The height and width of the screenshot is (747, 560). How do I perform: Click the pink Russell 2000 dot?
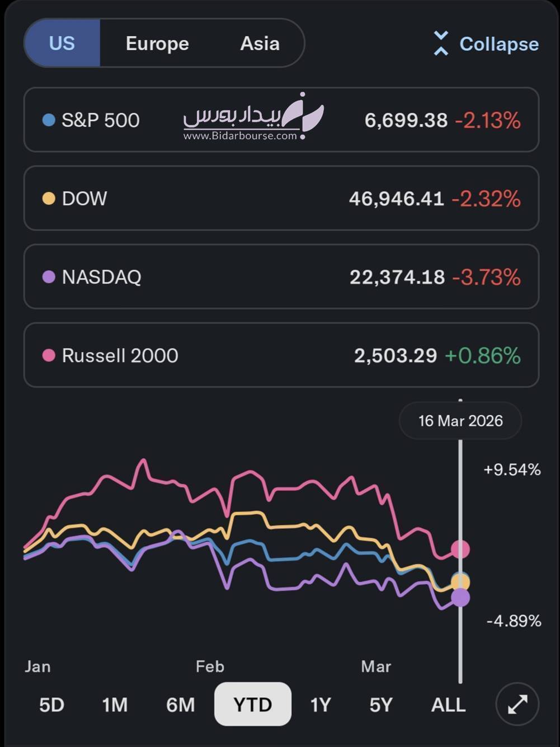point(49,355)
